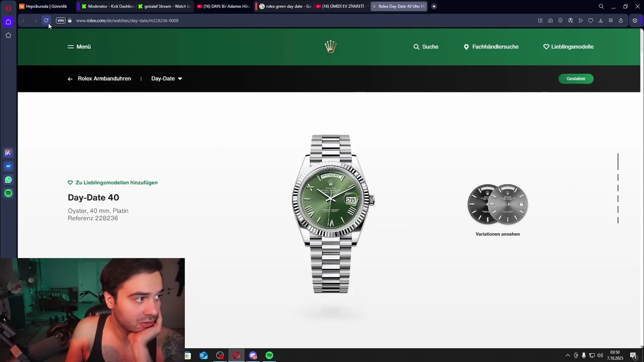This screenshot has width=644, height=362.
Task: Open Spotify in Opera sidebar
Action: [x=8, y=193]
